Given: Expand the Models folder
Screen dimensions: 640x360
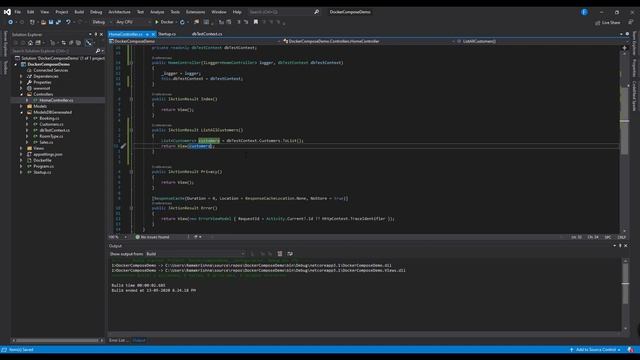Looking at the screenshot, I should pyautogui.click(x=21, y=106).
